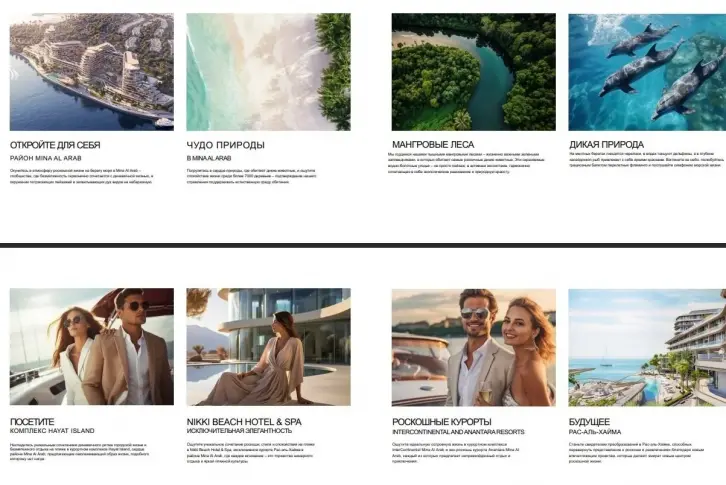Click the smiling couple with champagne photo
Image resolution: width=726 pixels, height=485 pixels.
[x=473, y=347]
